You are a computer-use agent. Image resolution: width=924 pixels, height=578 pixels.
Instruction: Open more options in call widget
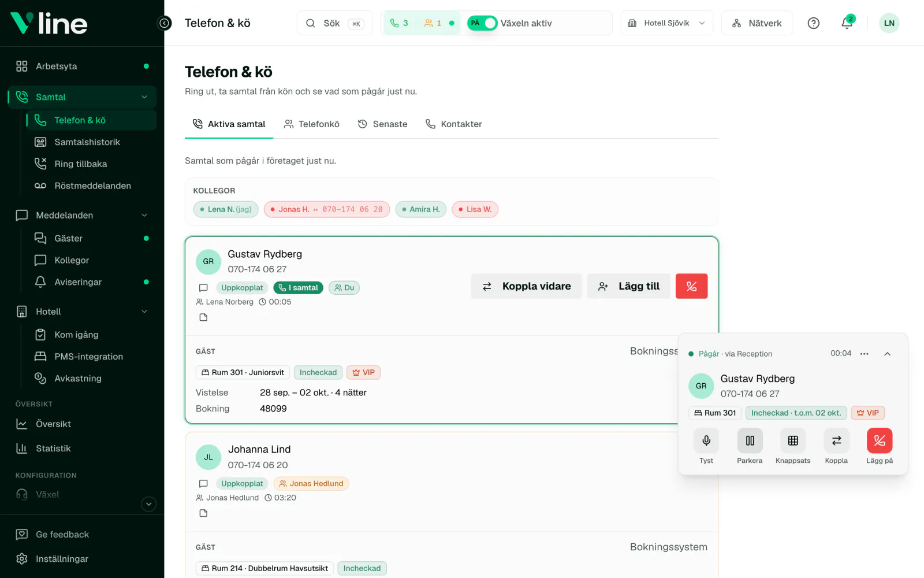pyautogui.click(x=864, y=354)
